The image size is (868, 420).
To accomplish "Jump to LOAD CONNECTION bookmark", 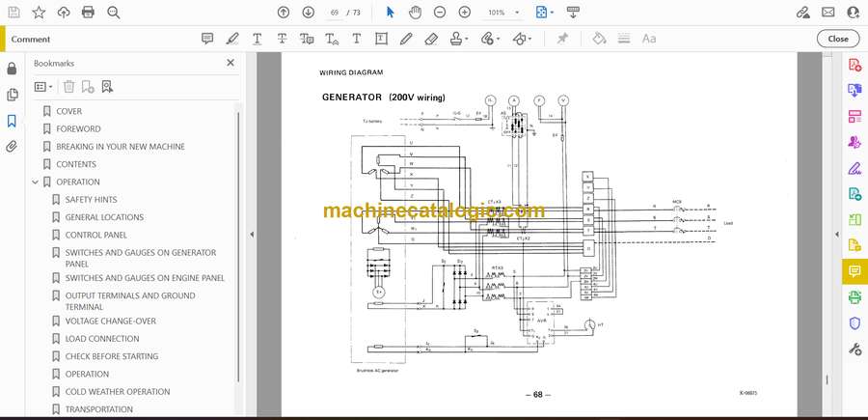I will pyautogui.click(x=102, y=339).
